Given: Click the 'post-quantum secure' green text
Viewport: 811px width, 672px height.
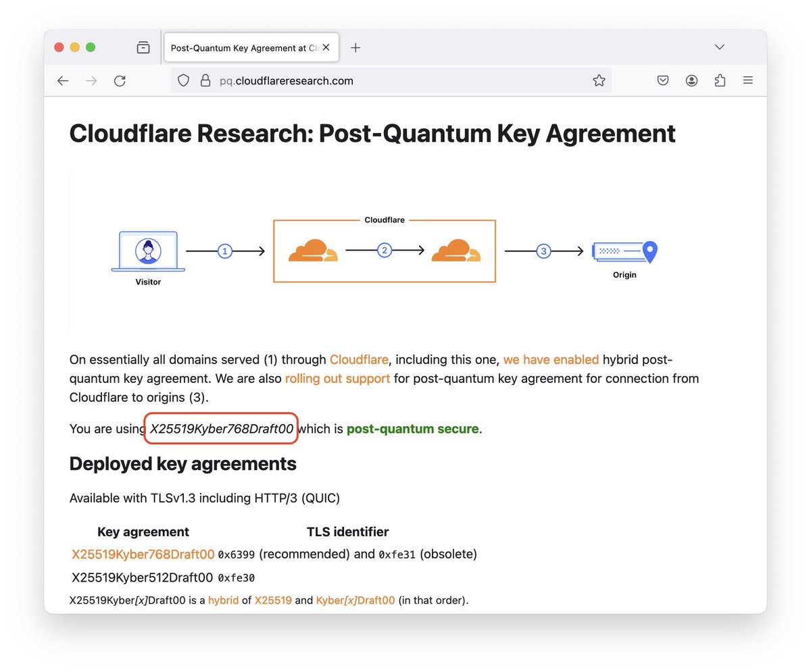Looking at the screenshot, I should (x=413, y=428).
